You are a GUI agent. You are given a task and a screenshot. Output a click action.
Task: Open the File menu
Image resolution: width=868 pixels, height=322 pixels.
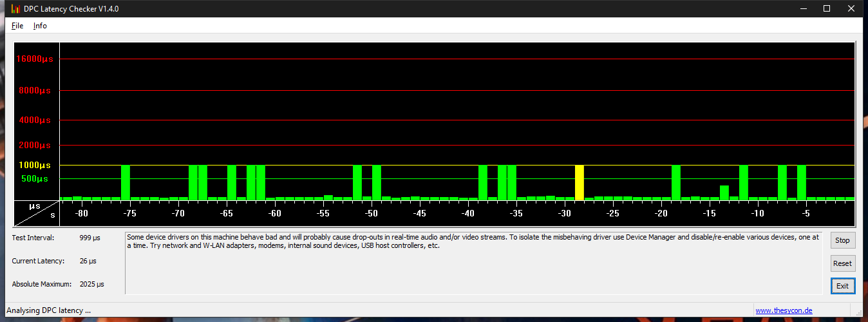pyautogui.click(x=17, y=26)
